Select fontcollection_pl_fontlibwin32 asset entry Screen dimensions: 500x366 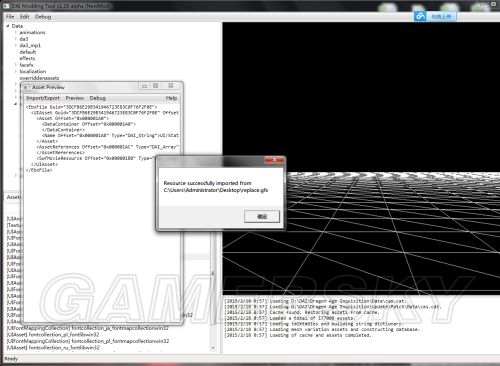coord(53,334)
